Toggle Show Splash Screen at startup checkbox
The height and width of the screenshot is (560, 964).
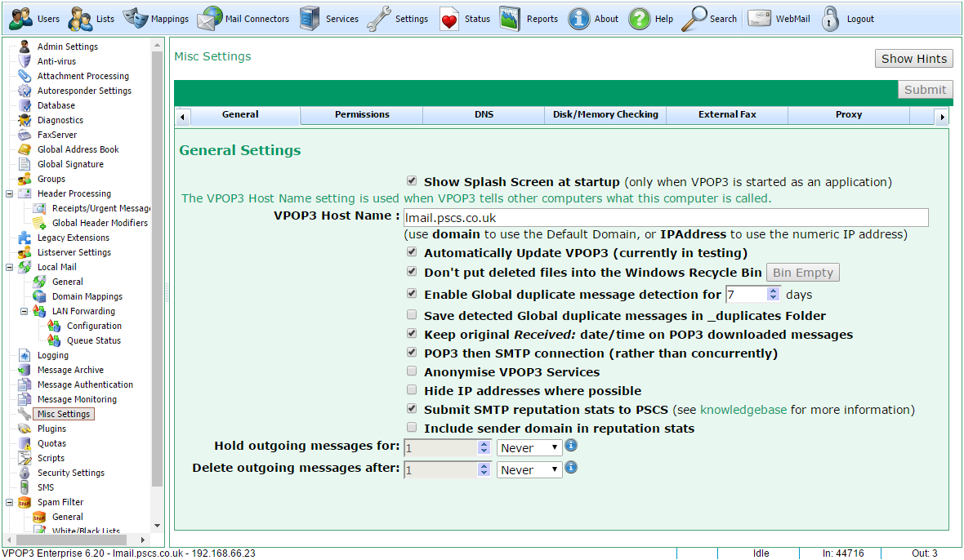412,181
